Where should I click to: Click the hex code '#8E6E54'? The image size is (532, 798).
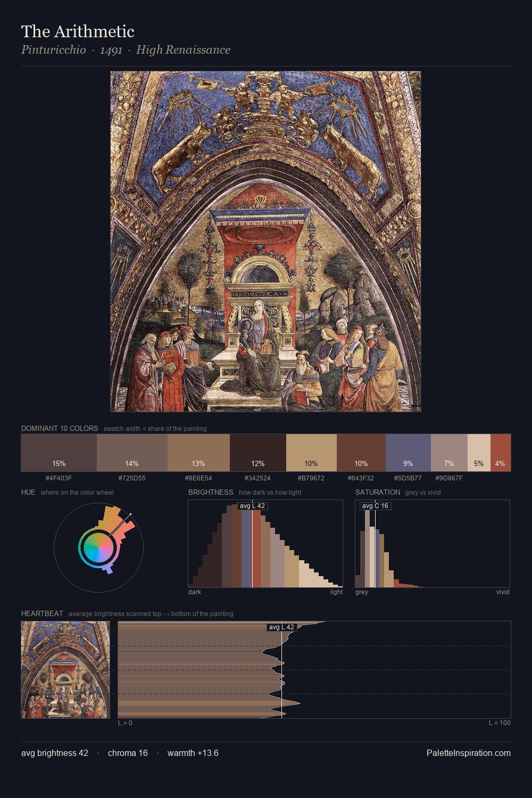[x=198, y=478]
